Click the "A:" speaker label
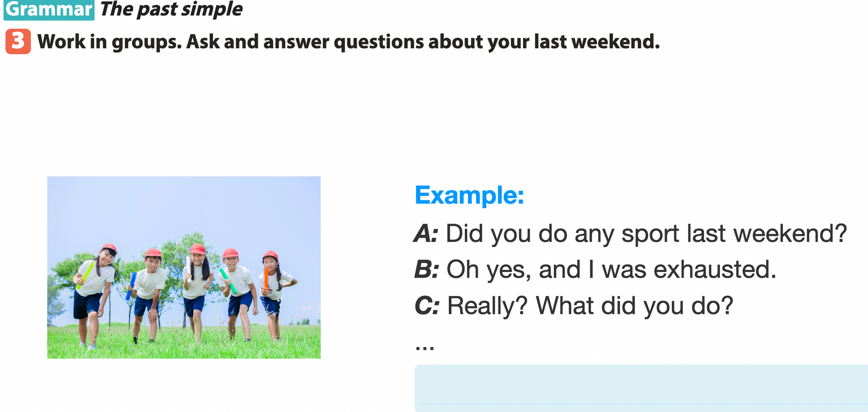Screen dimensions: 868x412 point(426,234)
